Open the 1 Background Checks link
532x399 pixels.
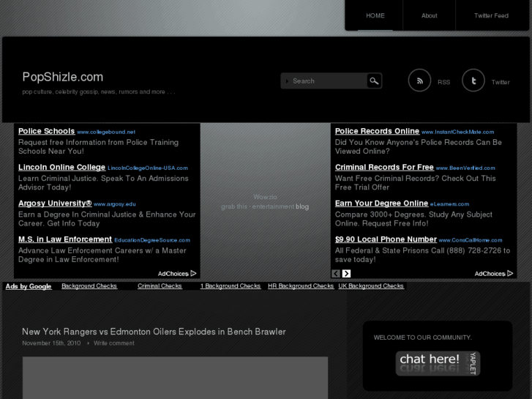(231, 286)
